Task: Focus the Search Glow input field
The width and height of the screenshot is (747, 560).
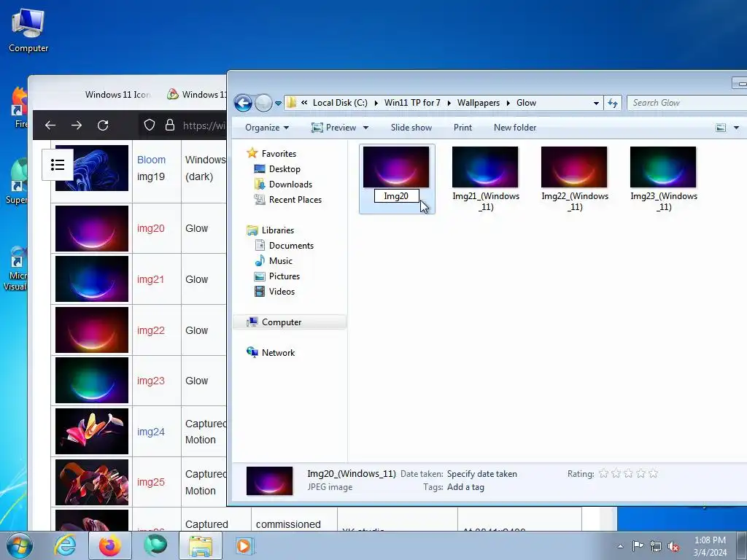Action: click(686, 103)
